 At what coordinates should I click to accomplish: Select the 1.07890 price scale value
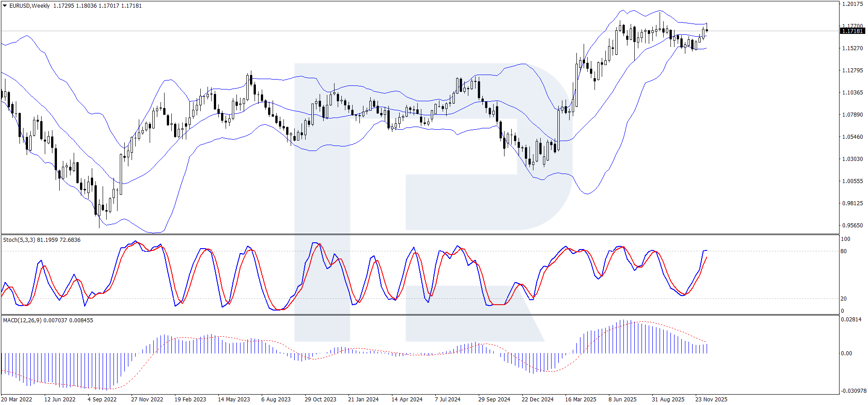point(852,115)
